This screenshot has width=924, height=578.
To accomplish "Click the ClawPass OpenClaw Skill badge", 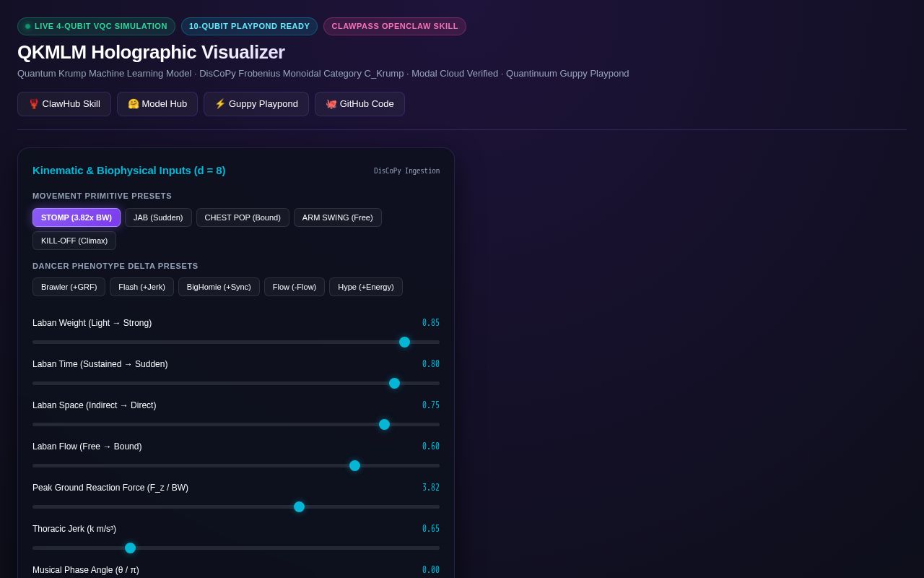I will [395, 26].
